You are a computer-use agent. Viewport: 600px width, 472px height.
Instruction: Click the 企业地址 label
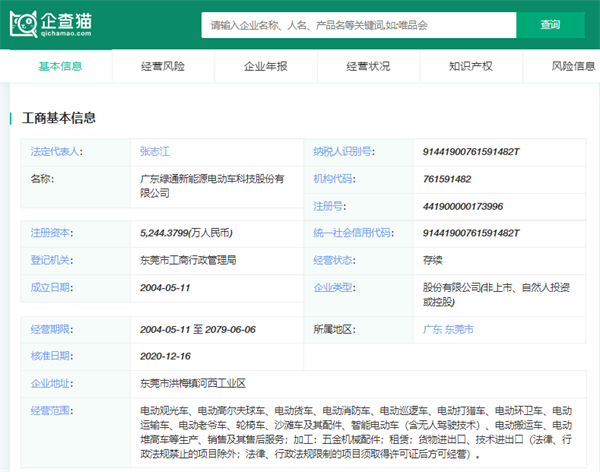(x=52, y=384)
